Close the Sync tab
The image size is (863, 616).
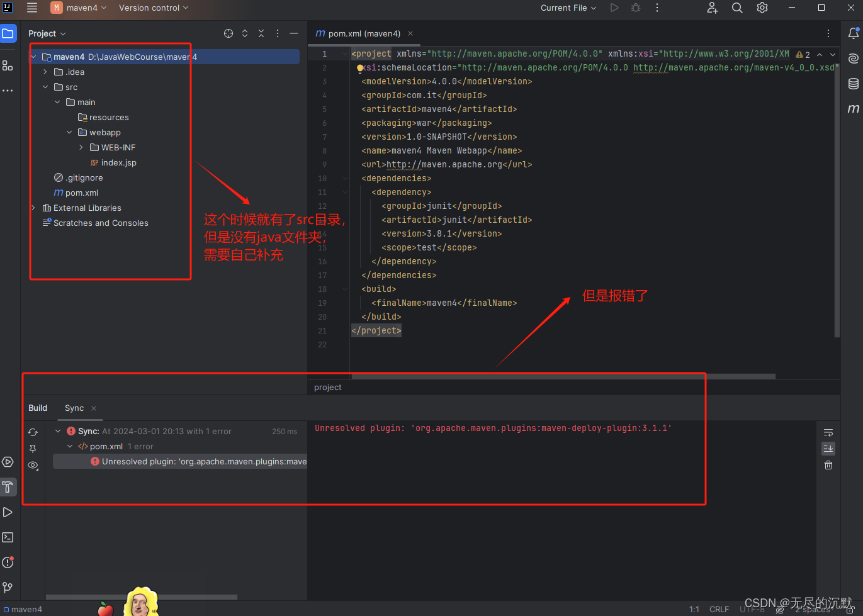point(94,408)
